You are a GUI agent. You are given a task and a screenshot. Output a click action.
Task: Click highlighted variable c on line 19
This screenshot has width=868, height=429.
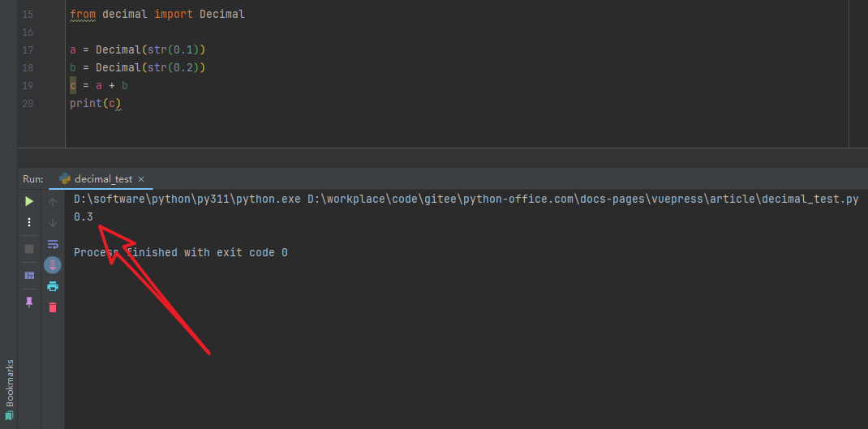click(x=73, y=86)
